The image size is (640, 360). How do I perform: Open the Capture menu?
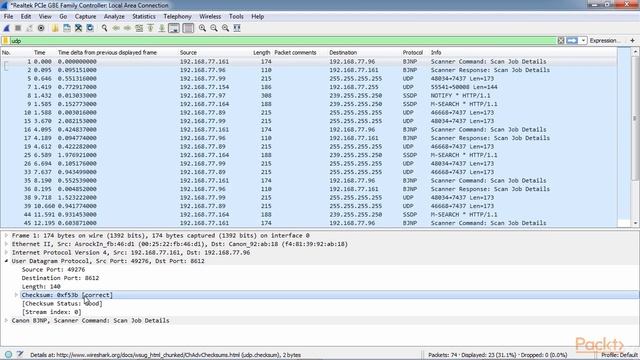85,16
